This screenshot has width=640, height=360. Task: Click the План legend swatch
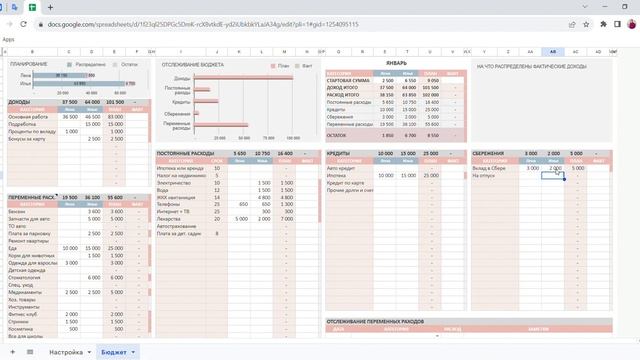(x=273, y=66)
